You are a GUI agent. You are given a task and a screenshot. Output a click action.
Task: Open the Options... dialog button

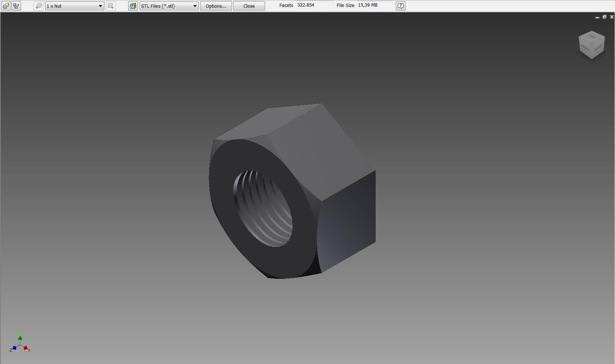pos(216,6)
